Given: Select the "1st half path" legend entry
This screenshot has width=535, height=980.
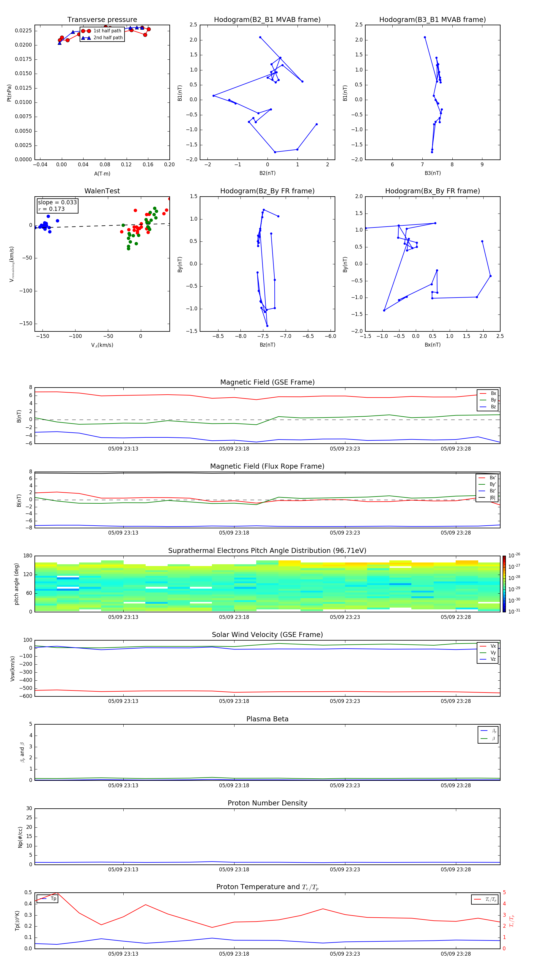Looking at the screenshot, I should [x=102, y=31].
